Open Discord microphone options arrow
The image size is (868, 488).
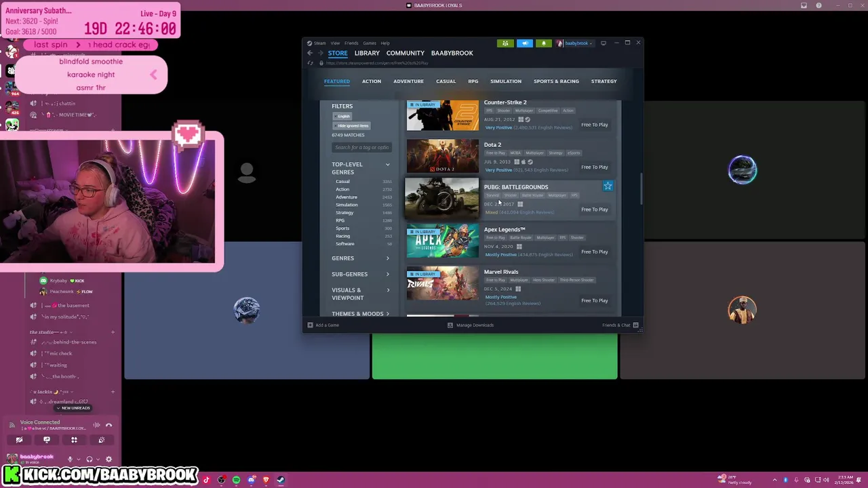79,459
